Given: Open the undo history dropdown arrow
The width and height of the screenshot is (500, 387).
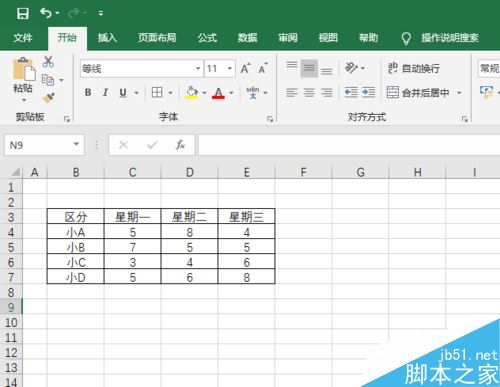Looking at the screenshot, I should click(57, 13).
